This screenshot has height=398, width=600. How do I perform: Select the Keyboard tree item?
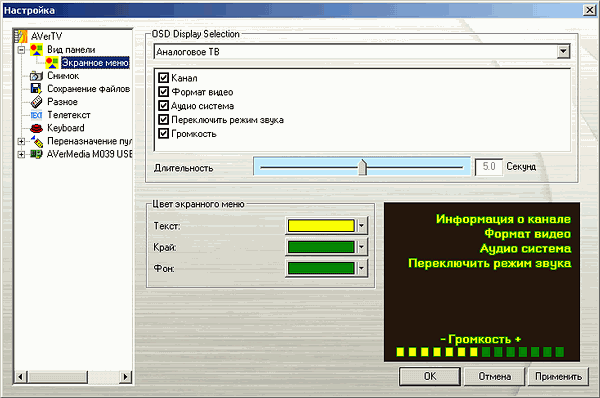point(66,128)
